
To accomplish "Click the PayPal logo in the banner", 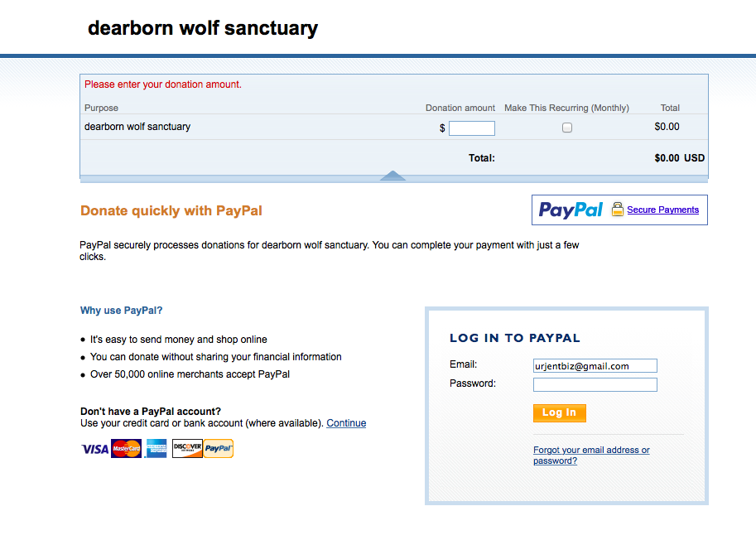I will (571, 210).
